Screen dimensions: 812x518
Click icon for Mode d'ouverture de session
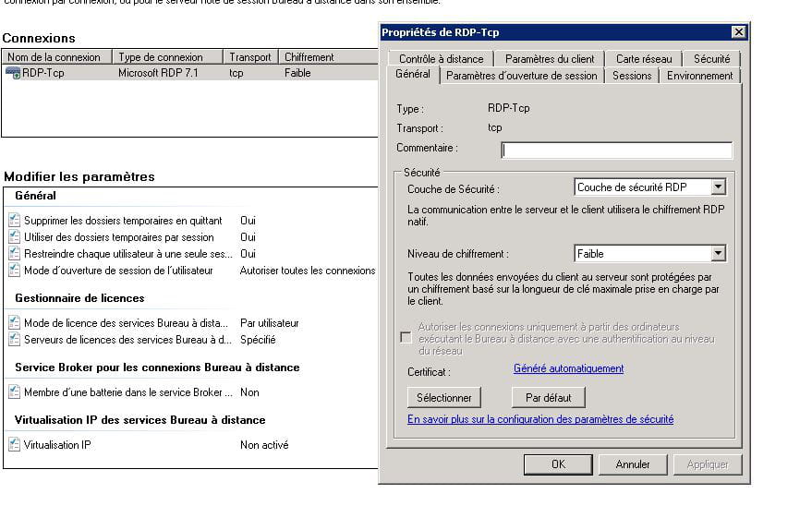pyautogui.click(x=15, y=271)
